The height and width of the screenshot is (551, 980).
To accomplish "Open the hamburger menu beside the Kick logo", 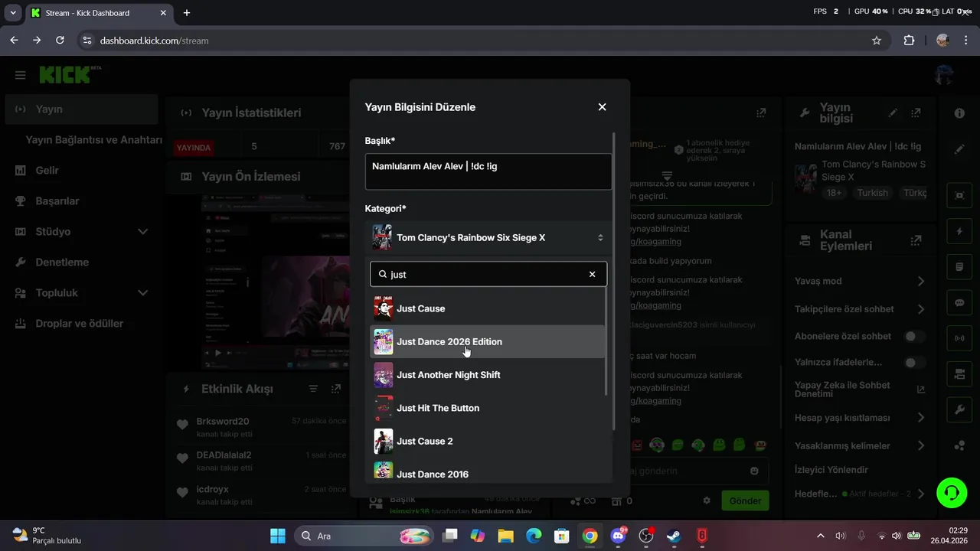I will tap(21, 75).
